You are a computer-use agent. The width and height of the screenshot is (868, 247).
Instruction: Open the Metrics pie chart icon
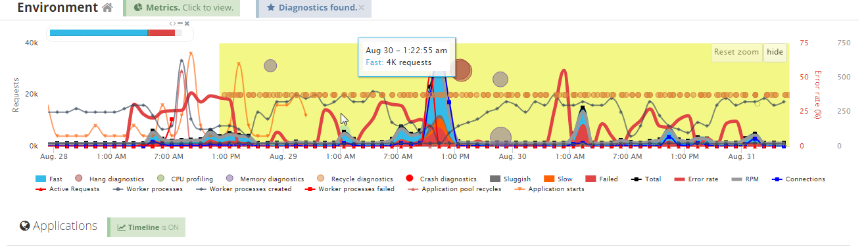pyautogui.click(x=138, y=8)
